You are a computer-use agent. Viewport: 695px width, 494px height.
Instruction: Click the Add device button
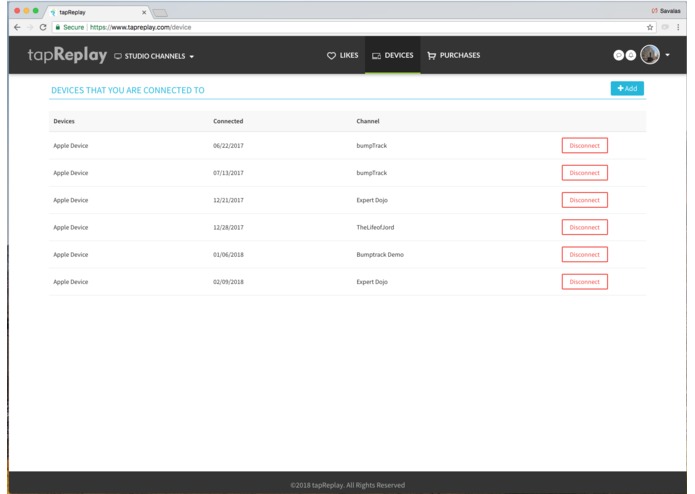point(627,89)
